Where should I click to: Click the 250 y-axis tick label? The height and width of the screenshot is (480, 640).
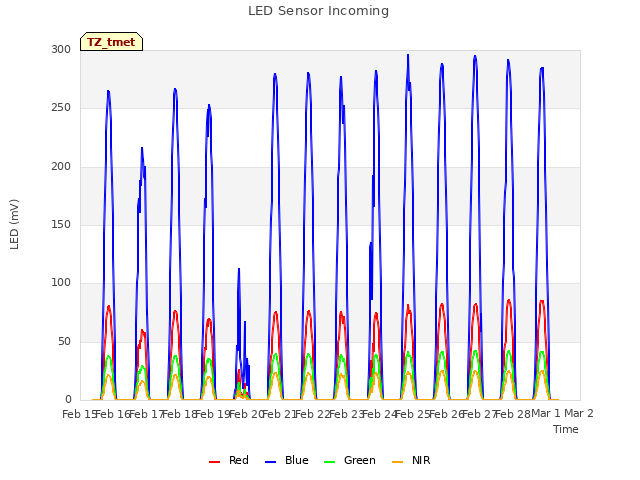click(61, 108)
